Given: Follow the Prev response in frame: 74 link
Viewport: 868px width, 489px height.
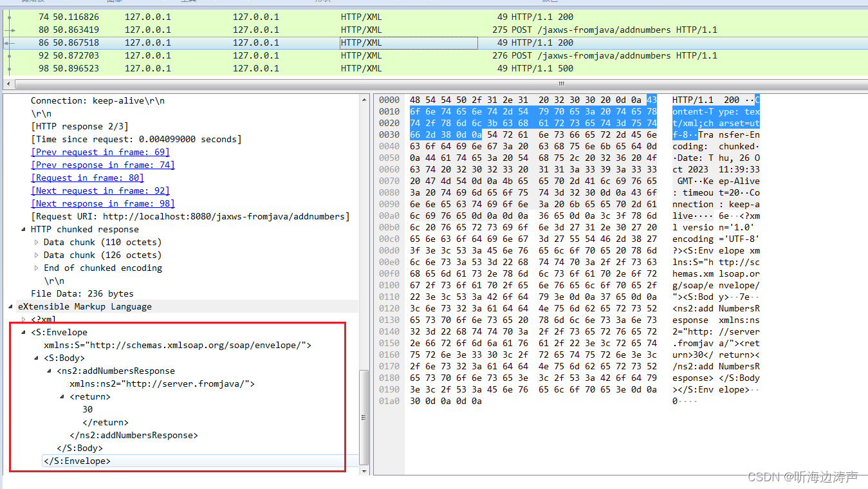Looking at the screenshot, I should point(103,165).
